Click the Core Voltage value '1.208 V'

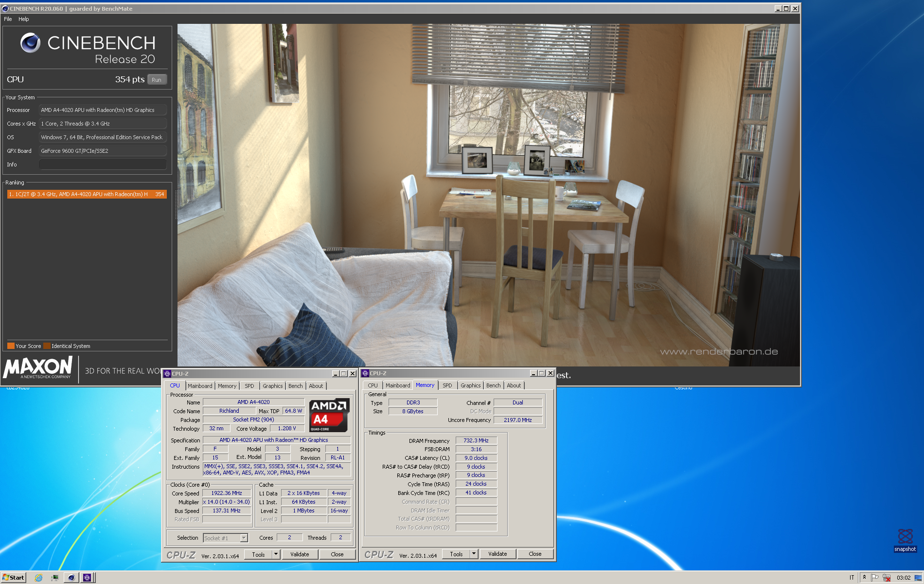(x=287, y=428)
